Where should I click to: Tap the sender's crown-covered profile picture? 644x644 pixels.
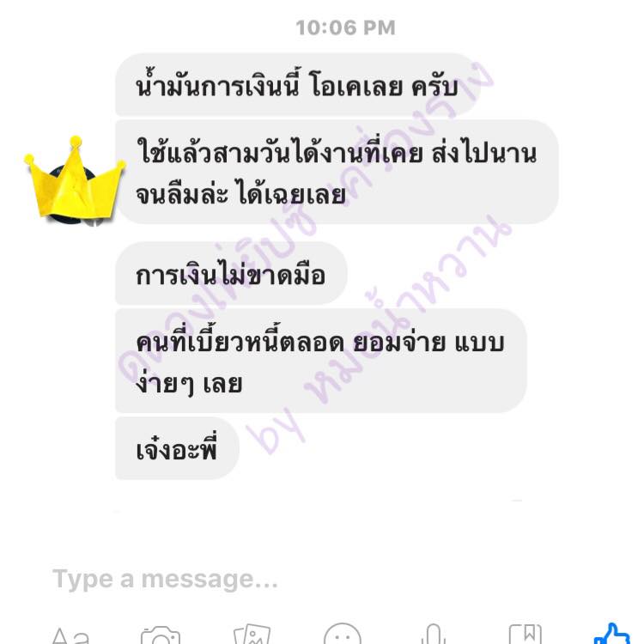(x=75, y=180)
